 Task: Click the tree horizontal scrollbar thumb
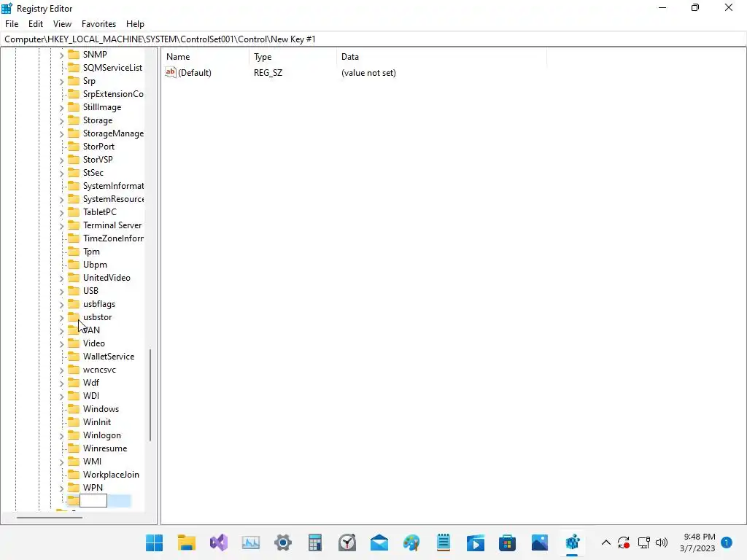point(50,517)
